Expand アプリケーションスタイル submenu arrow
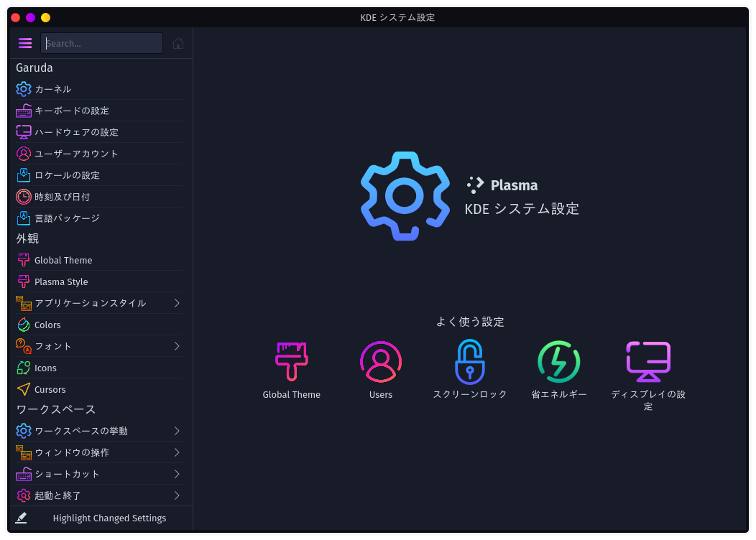This screenshot has width=756, height=540. (x=177, y=303)
